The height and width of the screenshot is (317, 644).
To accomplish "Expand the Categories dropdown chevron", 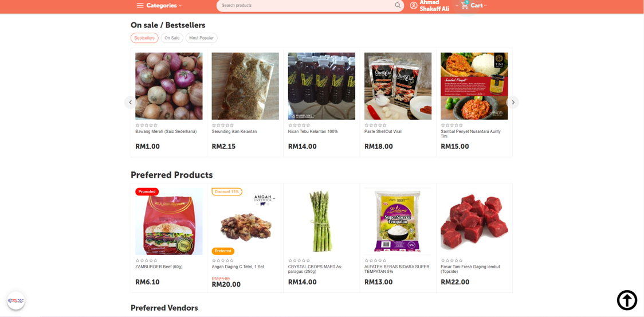I will pyautogui.click(x=180, y=6).
